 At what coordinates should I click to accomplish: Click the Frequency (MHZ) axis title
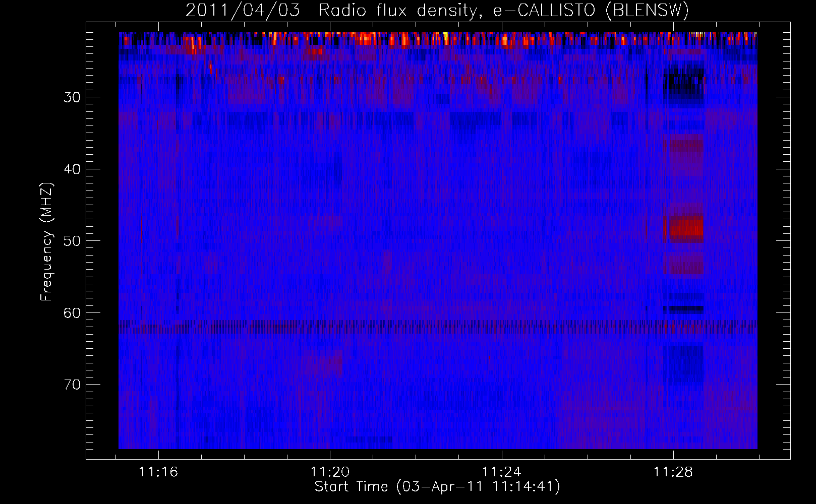pos(46,241)
